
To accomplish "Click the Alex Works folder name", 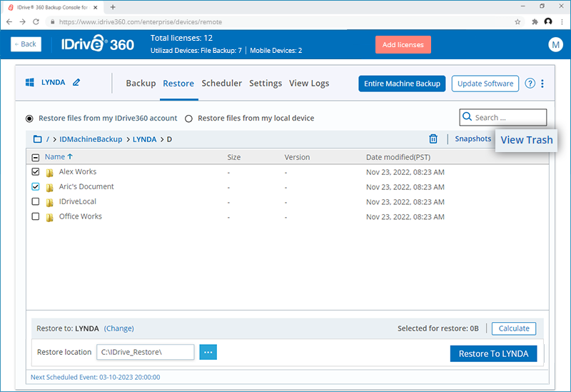I will point(78,171).
